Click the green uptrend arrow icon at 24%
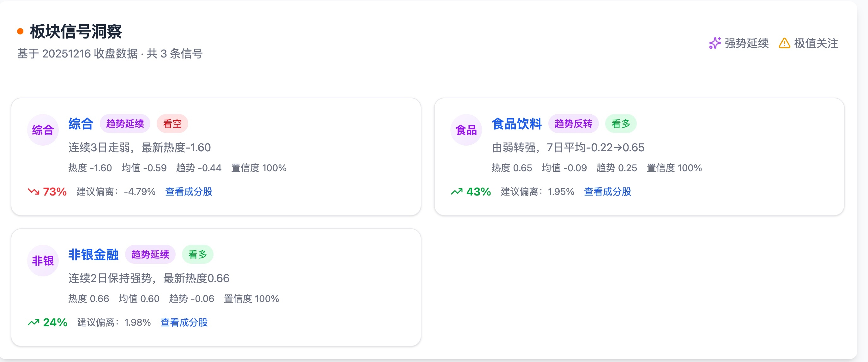Viewport: 868px width, 362px height. tap(33, 322)
